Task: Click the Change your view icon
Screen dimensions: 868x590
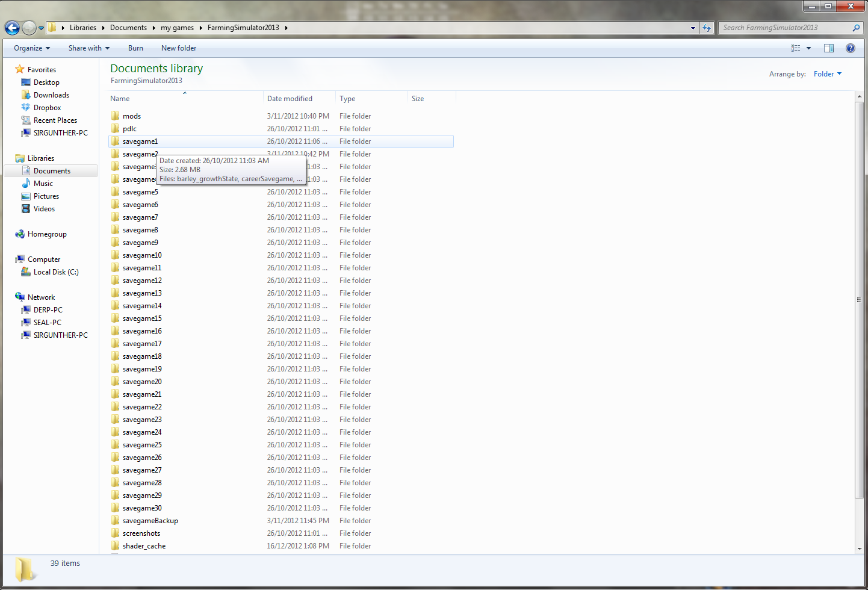Action: click(796, 48)
